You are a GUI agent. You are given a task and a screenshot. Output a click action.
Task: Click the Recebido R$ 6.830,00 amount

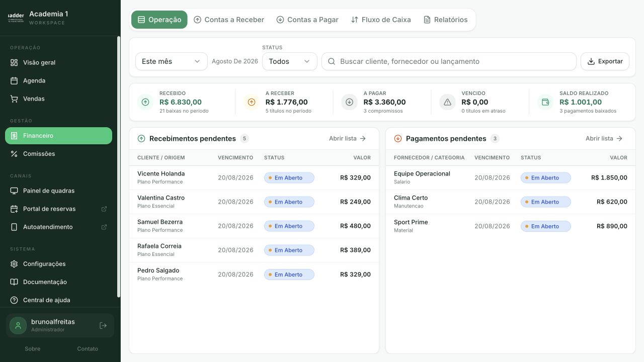[181, 102]
